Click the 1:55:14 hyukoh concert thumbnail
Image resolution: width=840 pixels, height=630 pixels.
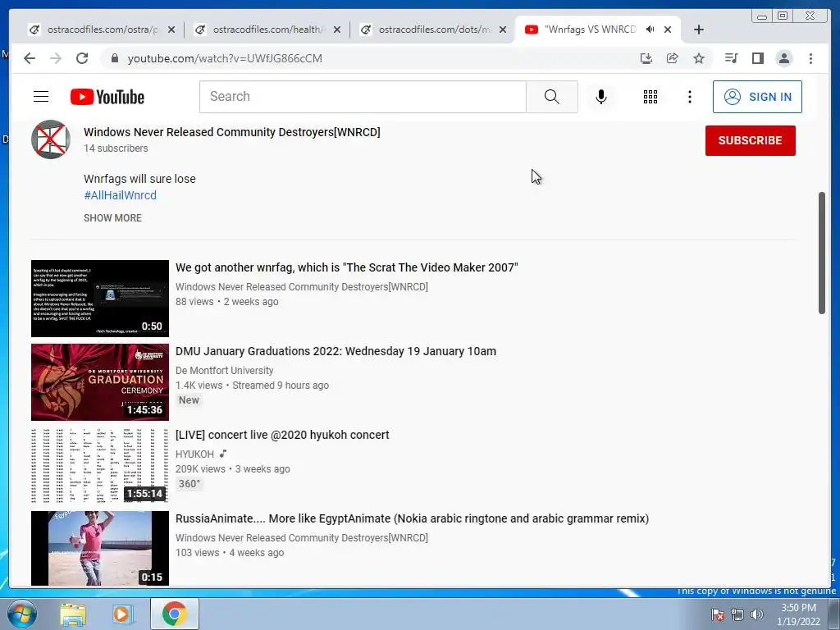(x=99, y=466)
